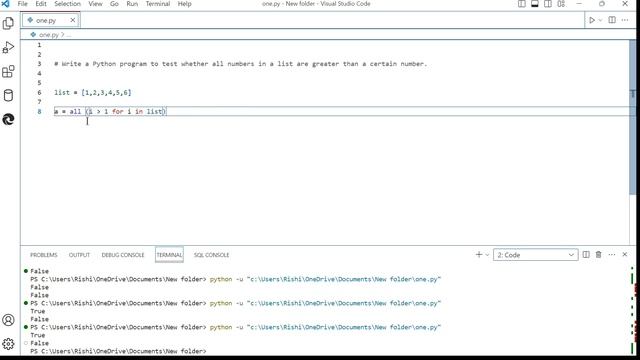This screenshot has height=360, width=640.
Task: Select the one.py editor tab
Action: 51,20
